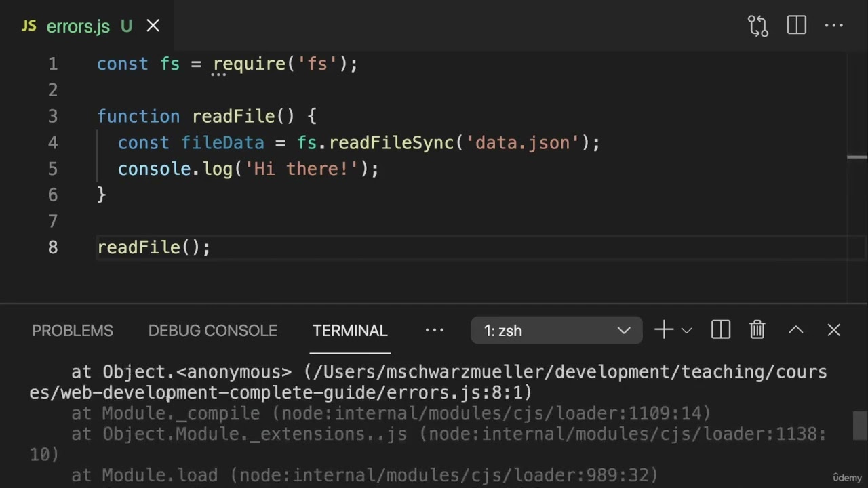Split the editor to the right
The image size is (868, 488).
click(x=797, y=26)
